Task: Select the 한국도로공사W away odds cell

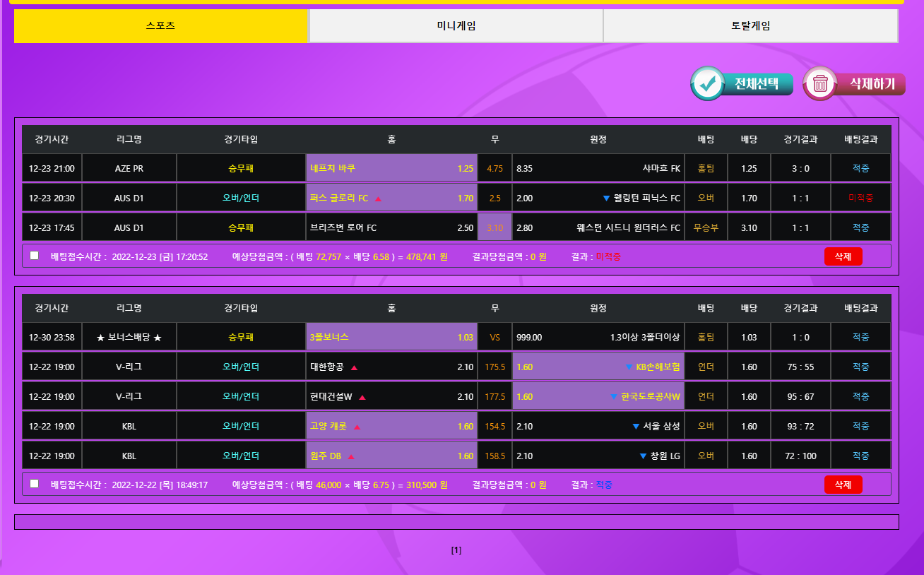Action: (x=598, y=397)
